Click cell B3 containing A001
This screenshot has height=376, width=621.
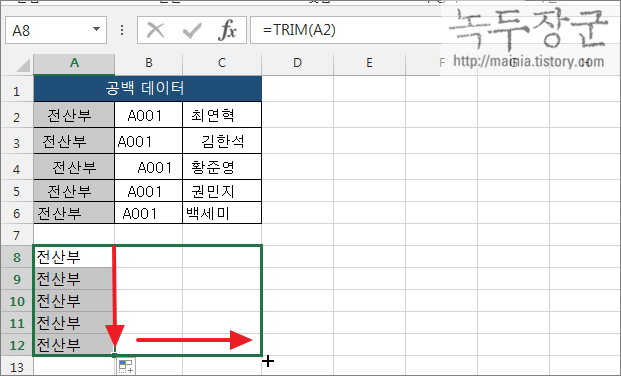click(x=149, y=141)
